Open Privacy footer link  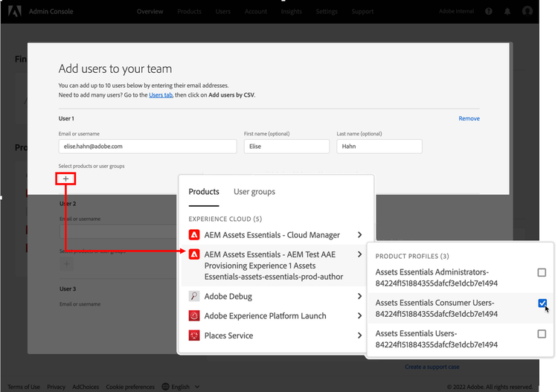click(x=57, y=387)
